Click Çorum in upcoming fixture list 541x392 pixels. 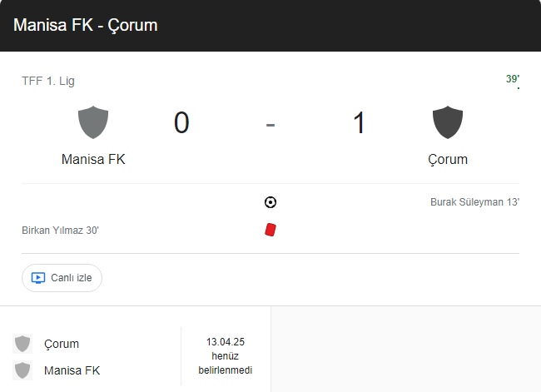pos(62,344)
